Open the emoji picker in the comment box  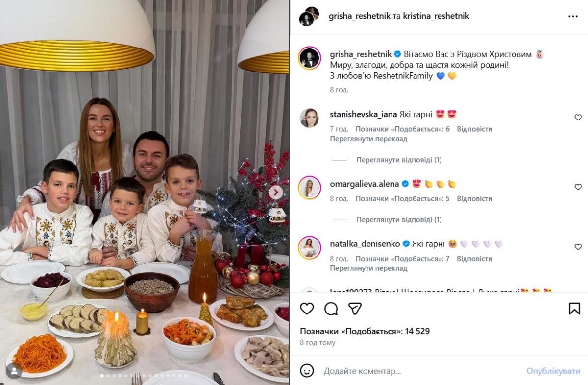307,371
